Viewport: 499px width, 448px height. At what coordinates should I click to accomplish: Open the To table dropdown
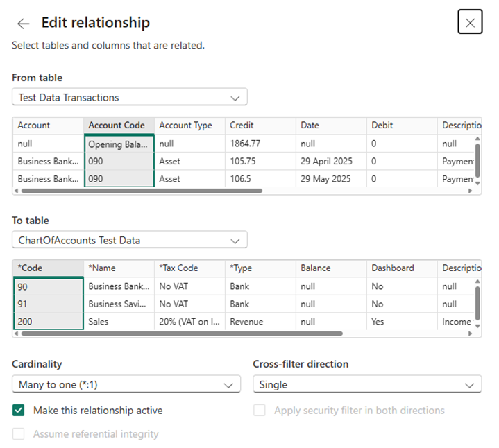click(x=129, y=241)
